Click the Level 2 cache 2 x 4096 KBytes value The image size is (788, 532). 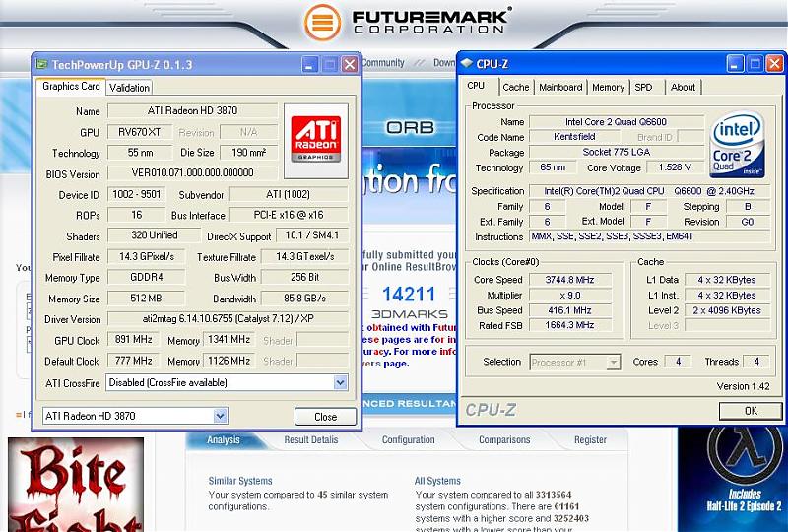pyautogui.click(x=727, y=310)
